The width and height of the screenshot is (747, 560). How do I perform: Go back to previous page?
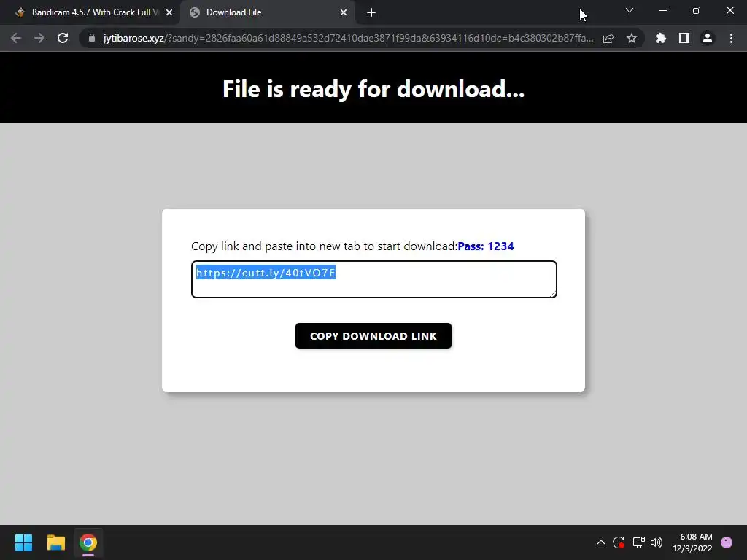coord(16,38)
